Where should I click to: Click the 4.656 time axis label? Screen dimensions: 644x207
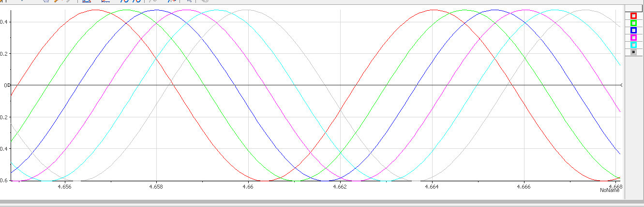coord(64,187)
